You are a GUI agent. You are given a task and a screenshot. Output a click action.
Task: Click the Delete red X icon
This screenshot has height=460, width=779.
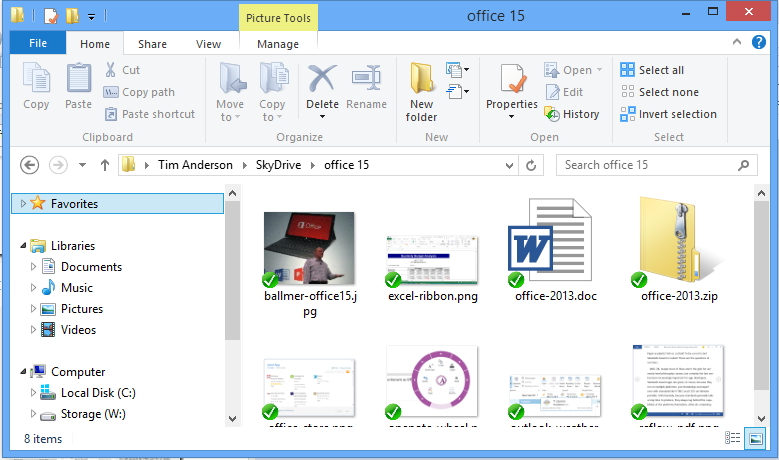click(322, 78)
